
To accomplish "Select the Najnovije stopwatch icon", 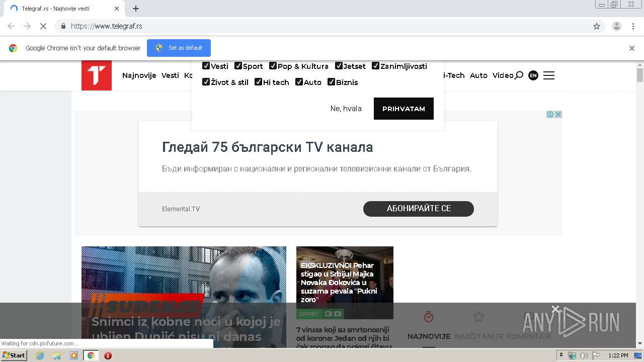I will point(429,317).
